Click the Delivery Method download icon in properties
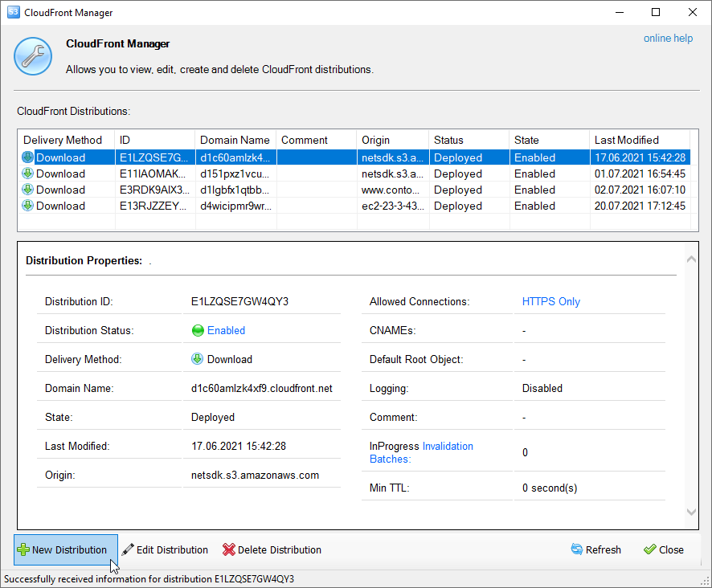The width and height of the screenshot is (712, 588). pos(197,359)
